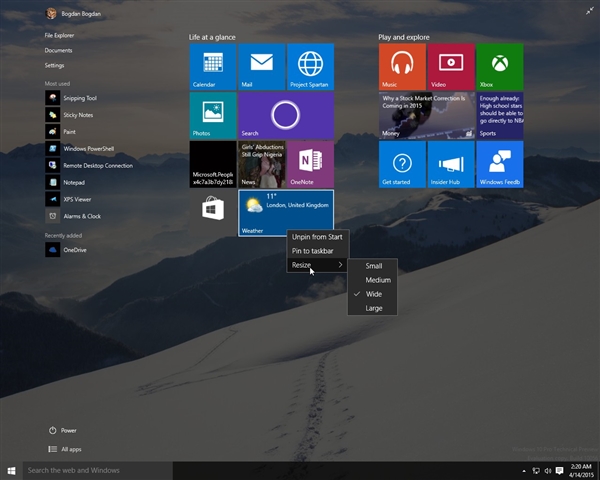600x480 pixels.
Task: Select Pin to taskbar
Action: (x=313, y=250)
